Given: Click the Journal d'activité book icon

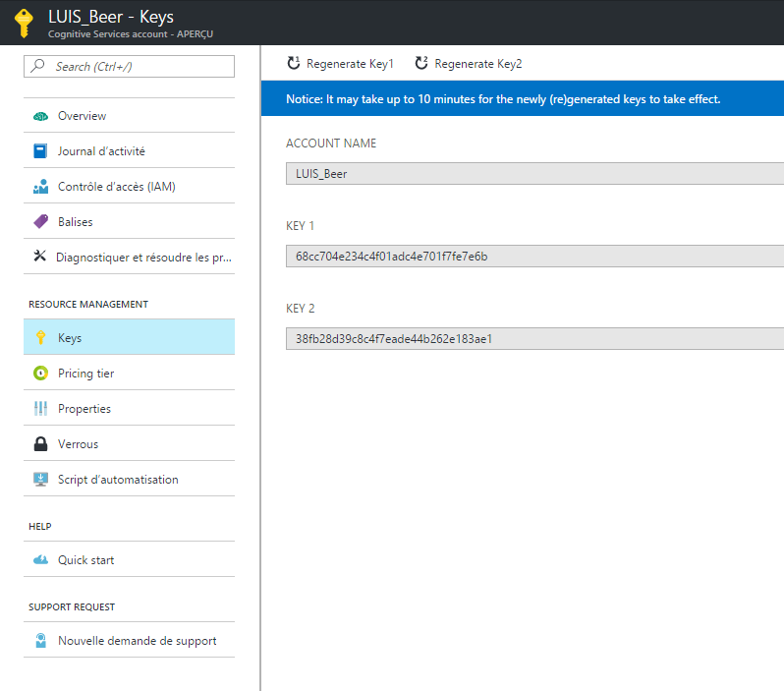Looking at the screenshot, I should pos(40,151).
